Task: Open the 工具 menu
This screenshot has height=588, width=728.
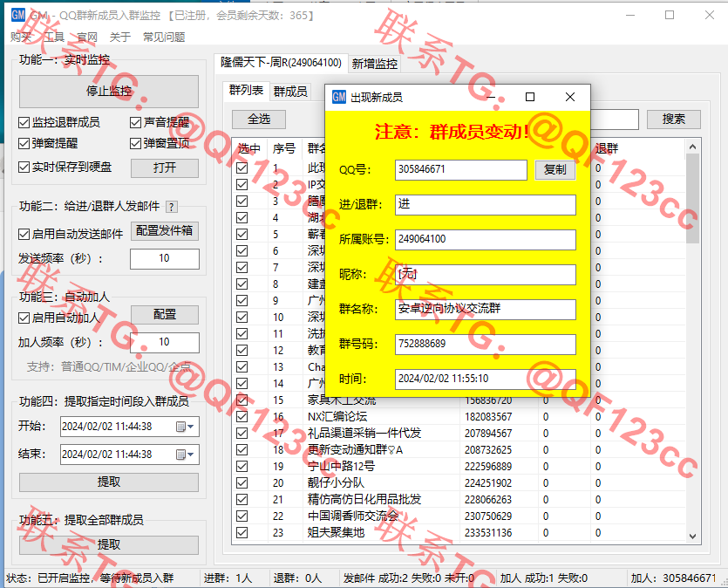Action: pyautogui.click(x=54, y=38)
